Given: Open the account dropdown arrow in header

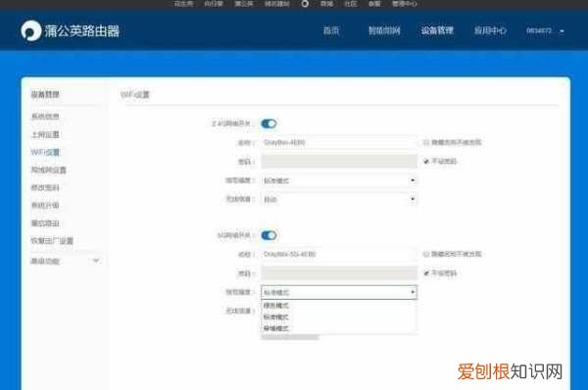Looking at the screenshot, I should (x=562, y=31).
